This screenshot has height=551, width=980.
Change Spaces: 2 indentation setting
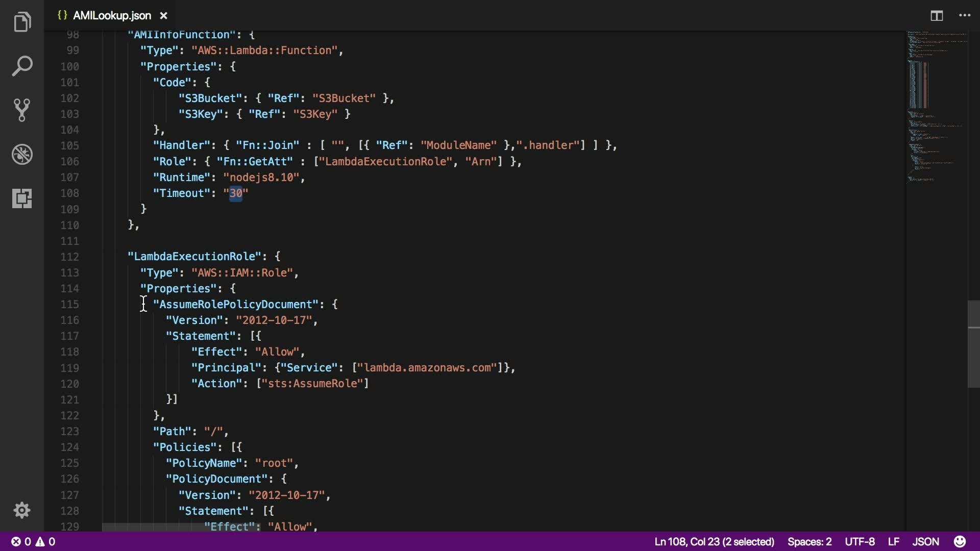click(810, 542)
